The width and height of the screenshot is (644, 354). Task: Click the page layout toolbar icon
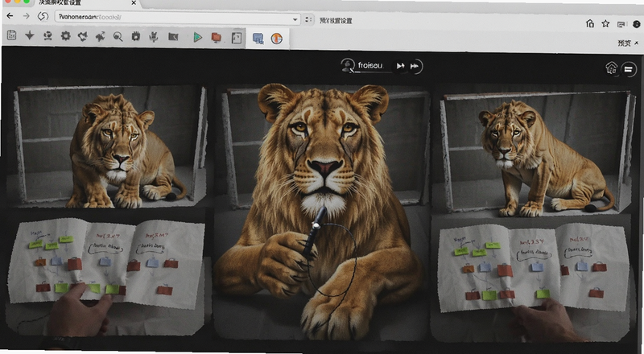pos(236,38)
